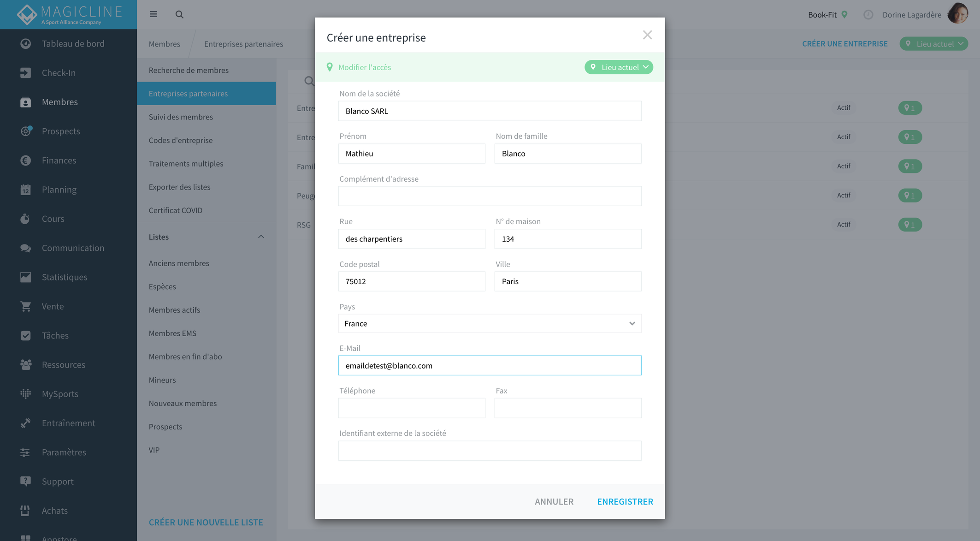Click location badge of RSG row
Image resolution: width=980 pixels, height=541 pixels.
pyautogui.click(x=910, y=225)
